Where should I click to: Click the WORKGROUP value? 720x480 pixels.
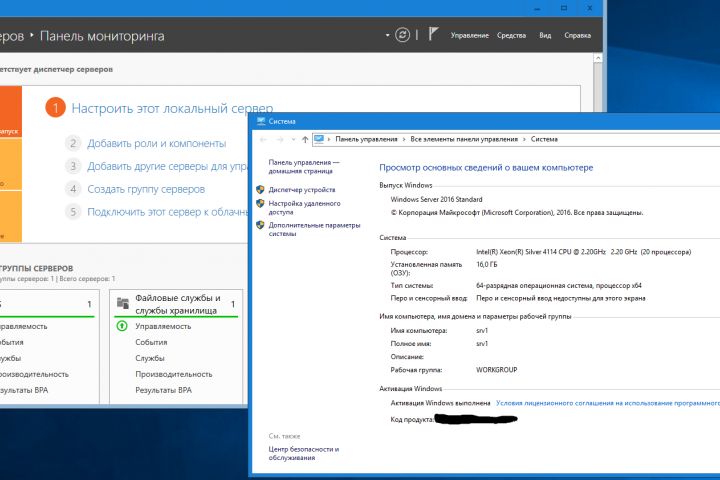click(x=496, y=370)
